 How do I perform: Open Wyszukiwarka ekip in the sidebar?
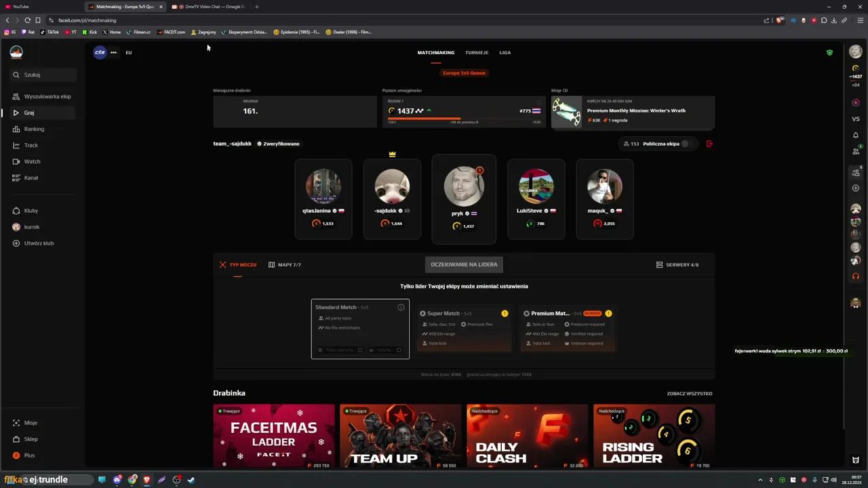42,96
